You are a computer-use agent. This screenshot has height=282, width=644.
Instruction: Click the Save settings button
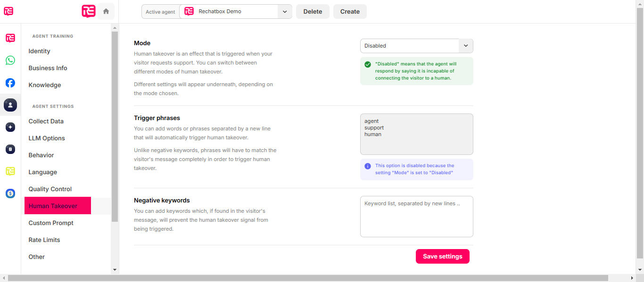(443, 257)
